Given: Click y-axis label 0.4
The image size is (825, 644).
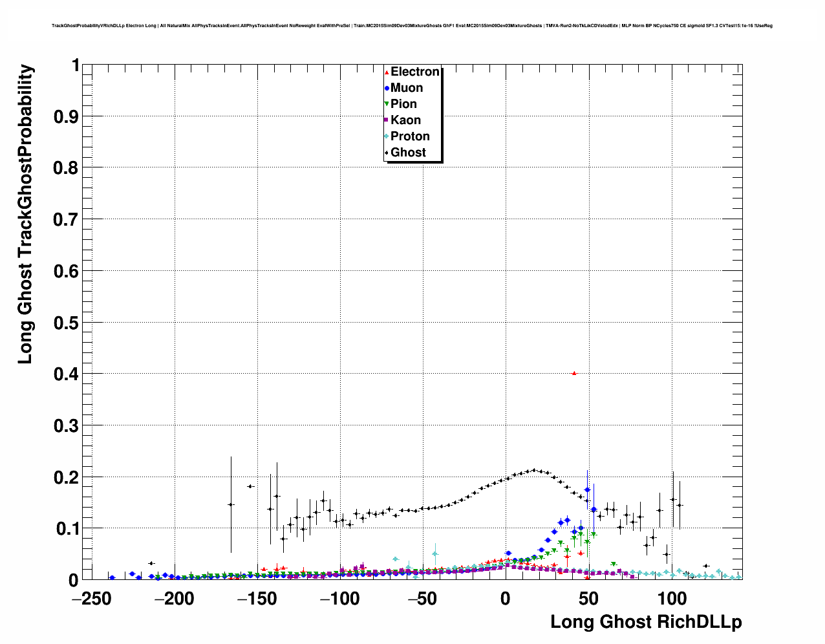Looking at the screenshot, I should (x=67, y=374).
